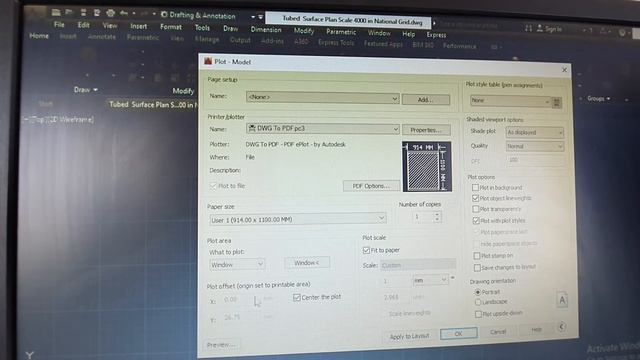The height and width of the screenshot is (360, 640).
Task: Open the Page setup Name dropdown
Action: 322,97
